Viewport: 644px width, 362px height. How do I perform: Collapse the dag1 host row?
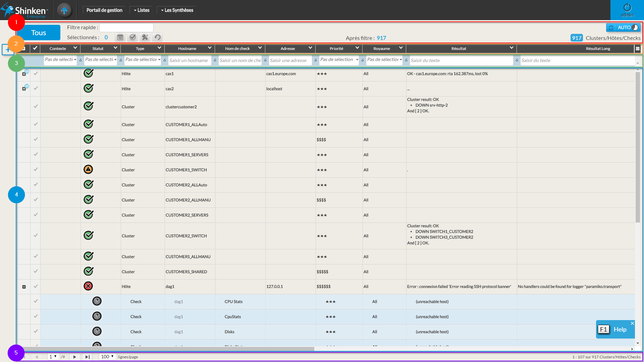pyautogui.click(x=24, y=287)
